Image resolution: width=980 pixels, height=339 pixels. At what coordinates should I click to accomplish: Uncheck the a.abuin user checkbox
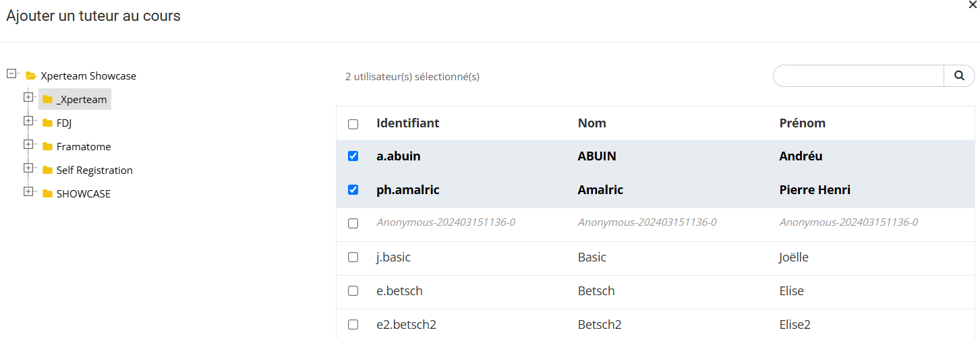(x=353, y=156)
